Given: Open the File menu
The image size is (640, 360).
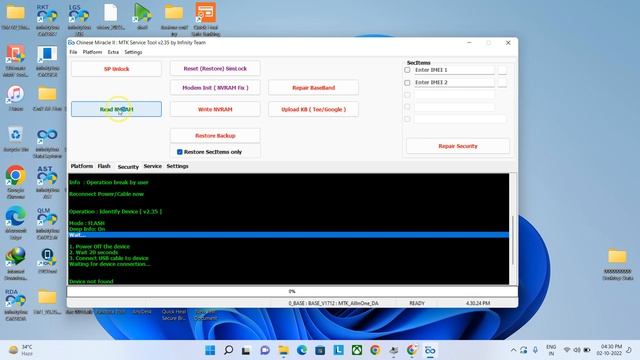Looking at the screenshot, I should (x=73, y=52).
